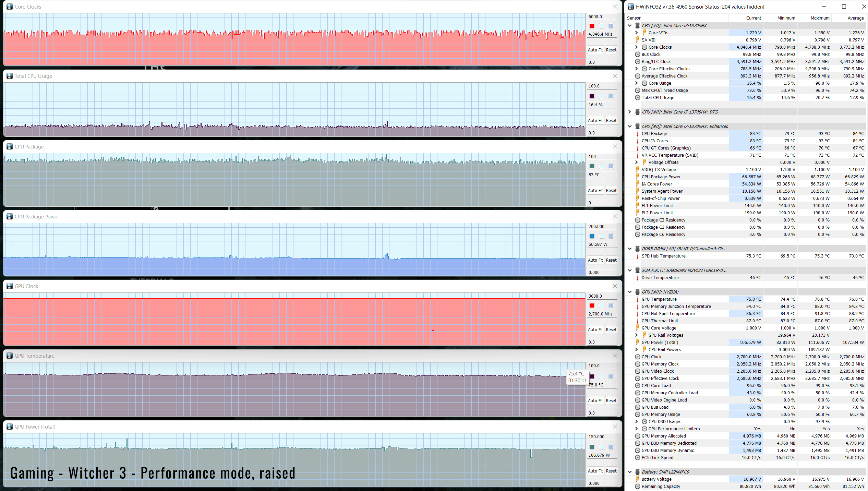Click the Sensor column header

pos(677,18)
